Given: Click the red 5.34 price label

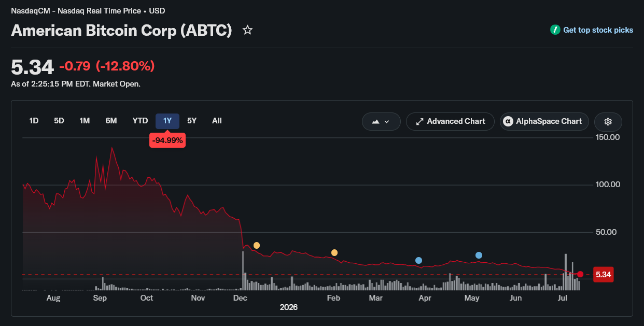Looking at the screenshot, I should click(603, 275).
